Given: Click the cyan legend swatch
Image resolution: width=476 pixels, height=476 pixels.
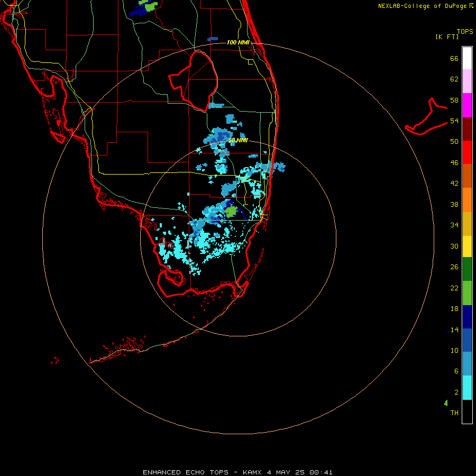Looking at the screenshot, I should [x=467, y=388].
